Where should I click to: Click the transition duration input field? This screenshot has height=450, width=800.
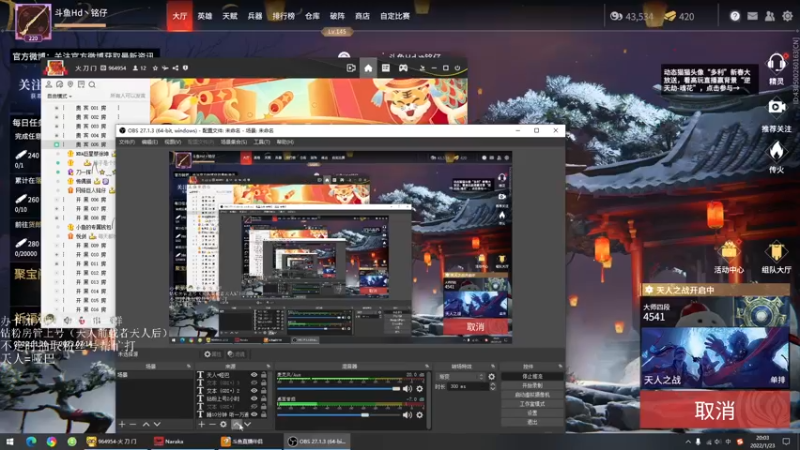467,387
